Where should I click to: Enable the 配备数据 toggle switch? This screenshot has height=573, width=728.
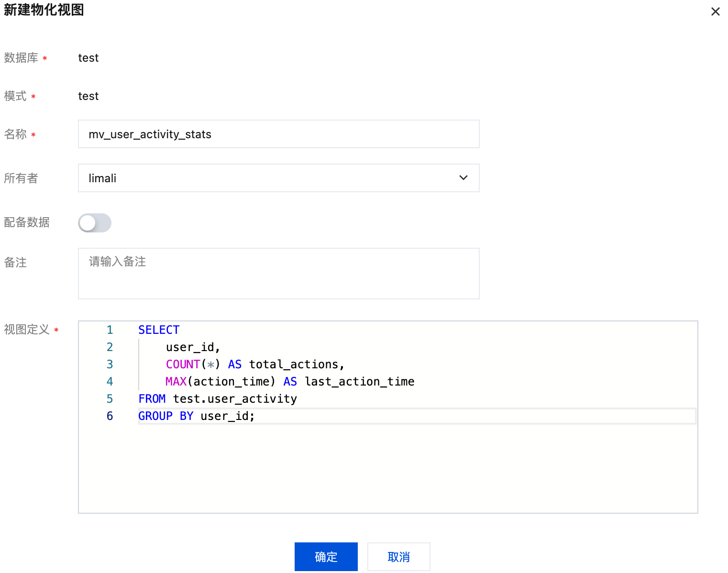(95, 223)
